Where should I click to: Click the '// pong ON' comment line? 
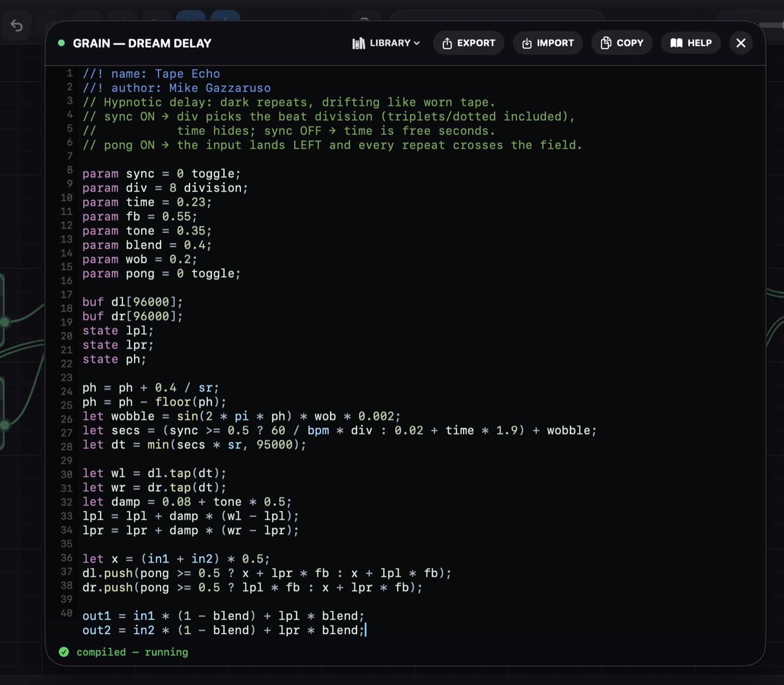[332, 145]
